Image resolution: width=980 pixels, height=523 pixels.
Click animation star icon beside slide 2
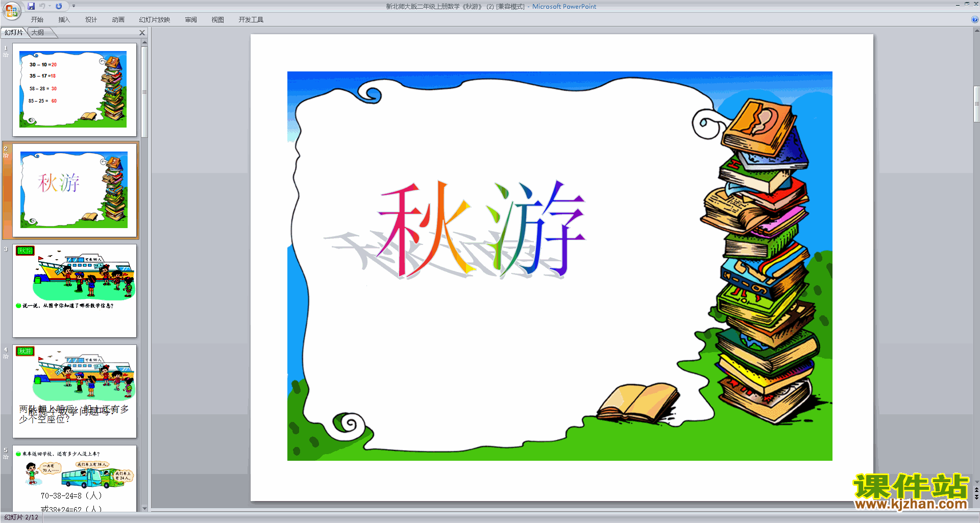coord(6,156)
